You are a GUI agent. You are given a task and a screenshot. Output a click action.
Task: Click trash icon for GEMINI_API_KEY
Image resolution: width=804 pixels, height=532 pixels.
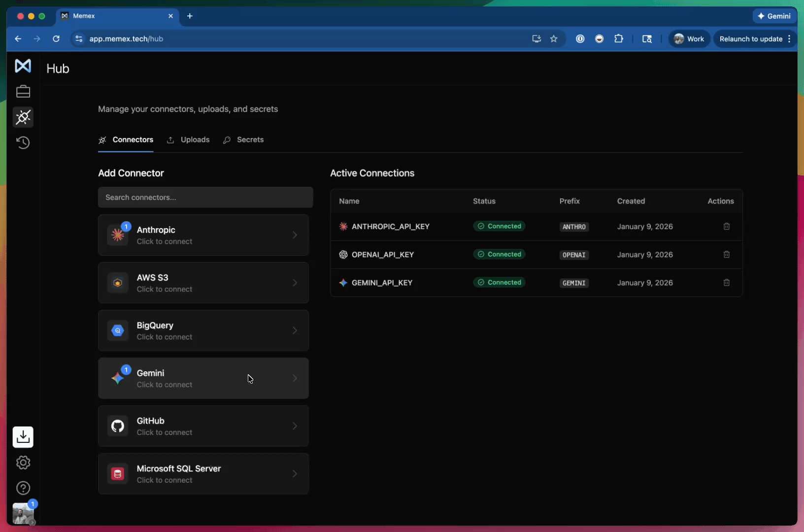pyautogui.click(x=726, y=283)
